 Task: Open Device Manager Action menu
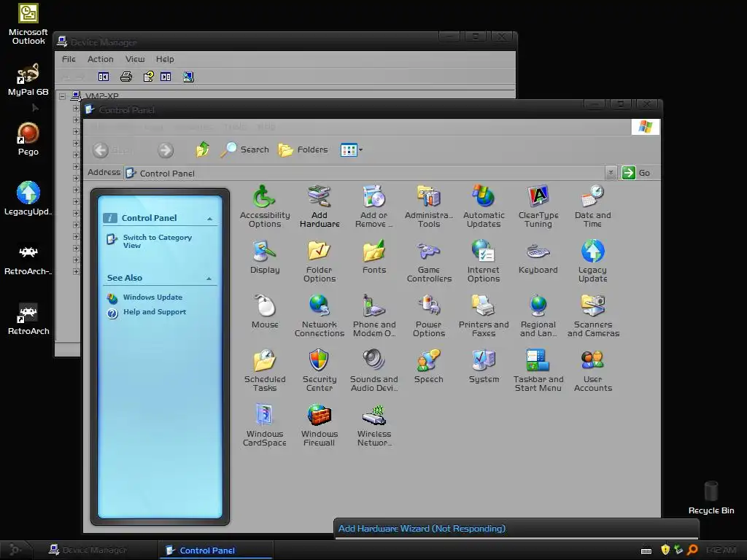click(101, 59)
